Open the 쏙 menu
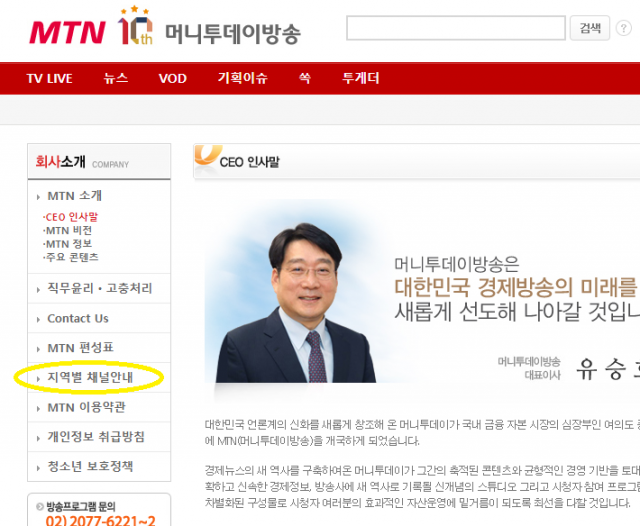This screenshot has width=640, height=526. click(x=304, y=78)
